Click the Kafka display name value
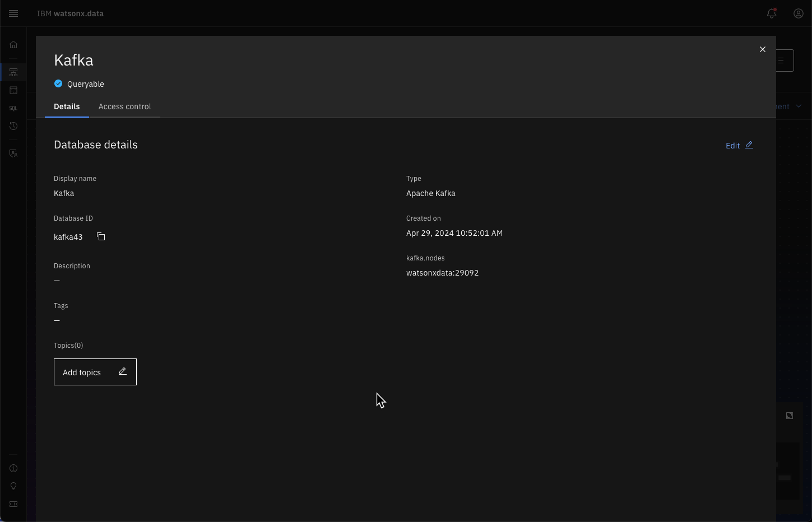Screen dimensions: 812x522 coord(64,193)
